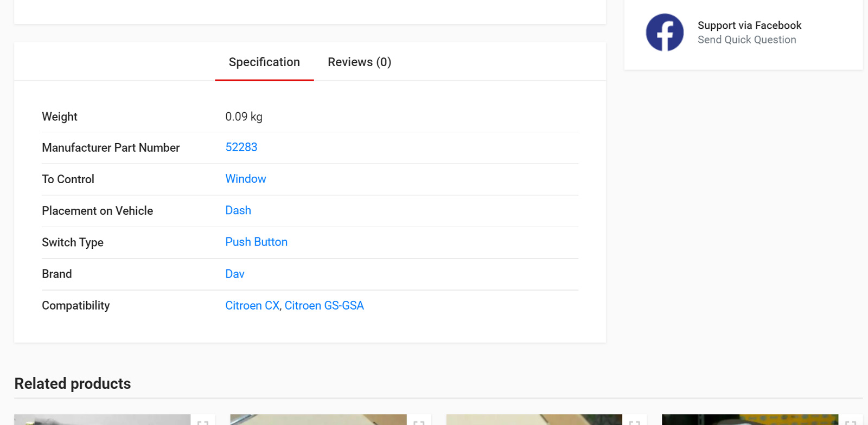This screenshot has width=868, height=425.
Task: Open expand icon on first related product
Action: click(203, 421)
